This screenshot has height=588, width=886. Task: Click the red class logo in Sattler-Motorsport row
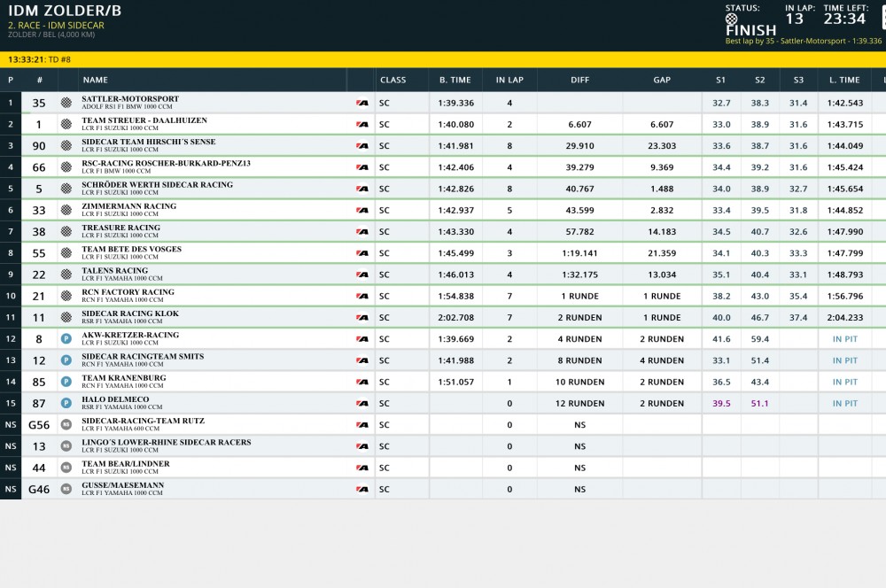point(362,103)
